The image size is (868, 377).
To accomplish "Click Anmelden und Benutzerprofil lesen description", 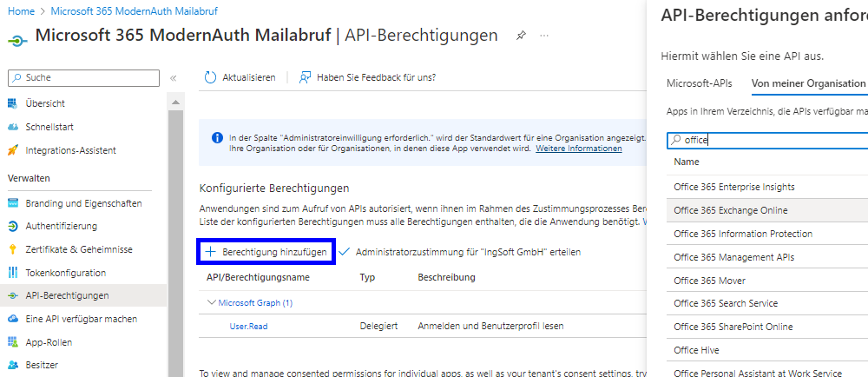I will [490, 326].
